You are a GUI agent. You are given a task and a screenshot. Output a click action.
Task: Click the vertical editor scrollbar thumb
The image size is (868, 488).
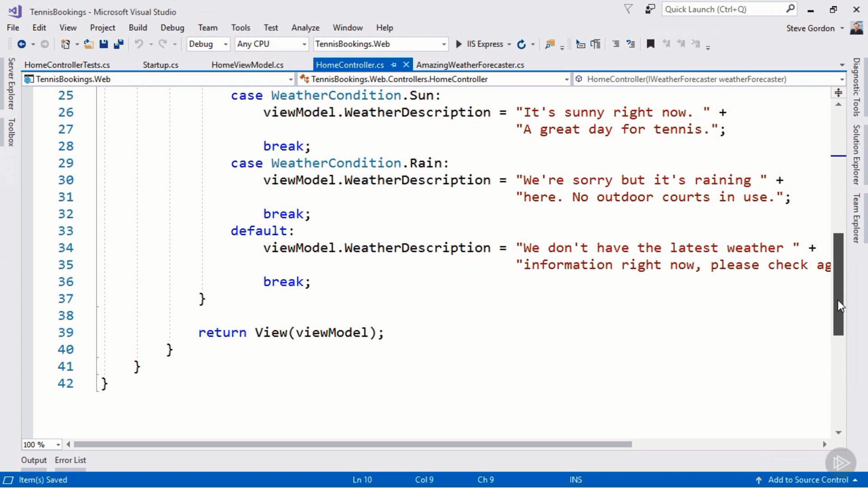[839, 285]
